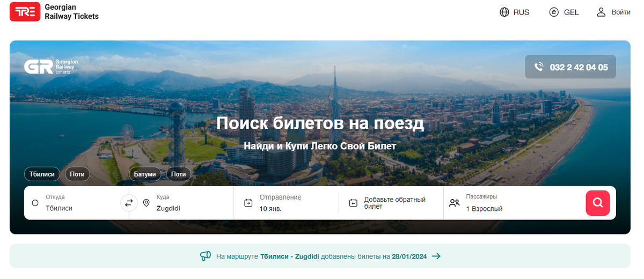Click the user profile icon
644x279 pixels.
(x=601, y=12)
